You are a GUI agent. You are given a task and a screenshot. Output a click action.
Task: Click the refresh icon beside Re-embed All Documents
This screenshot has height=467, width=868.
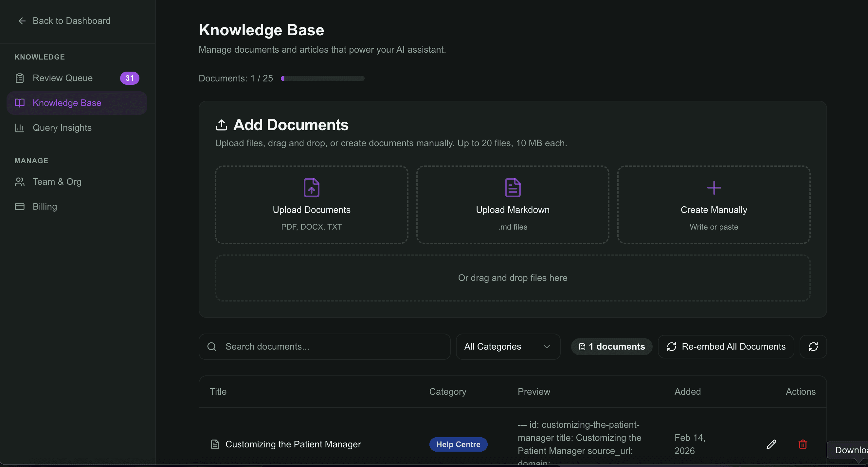(x=813, y=346)
